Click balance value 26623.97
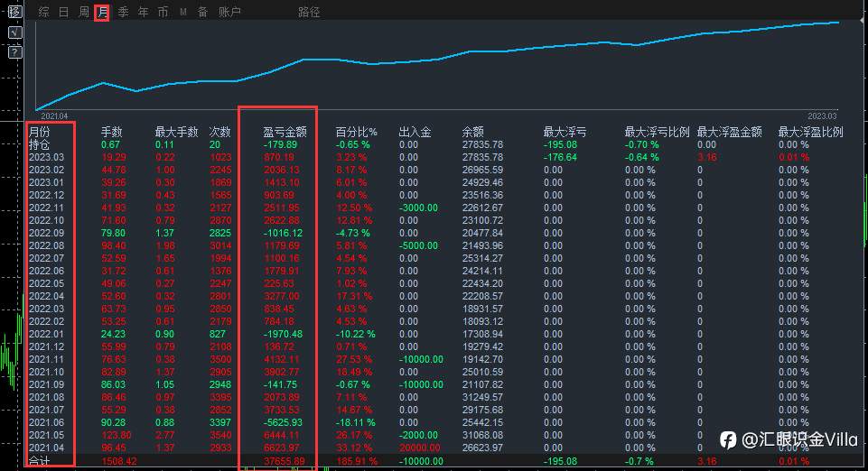The image size is (868, 471). pos(482,448)
